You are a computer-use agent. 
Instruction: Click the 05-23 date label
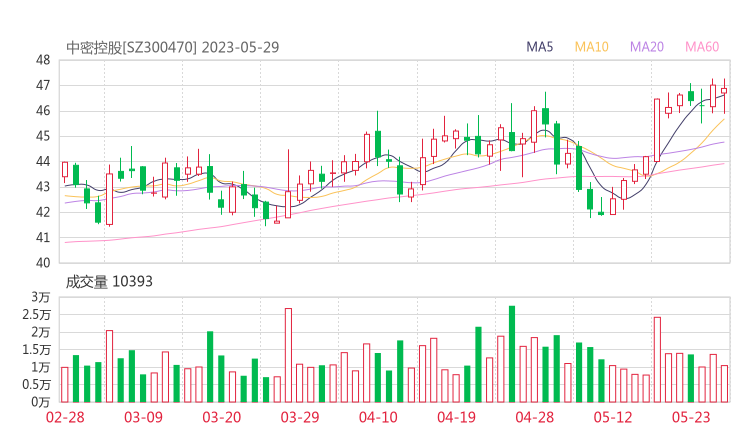coord(691,417)
